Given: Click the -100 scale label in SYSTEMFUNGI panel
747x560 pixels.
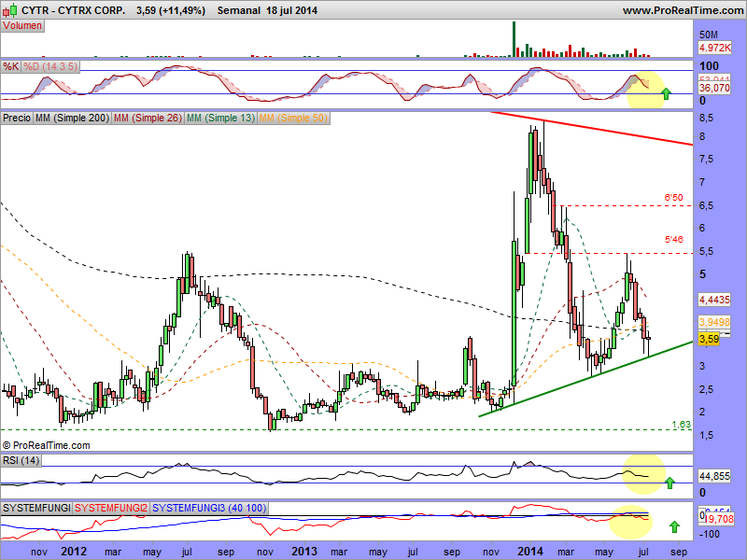Looking at the screenshot, I should tap(709, 534).
